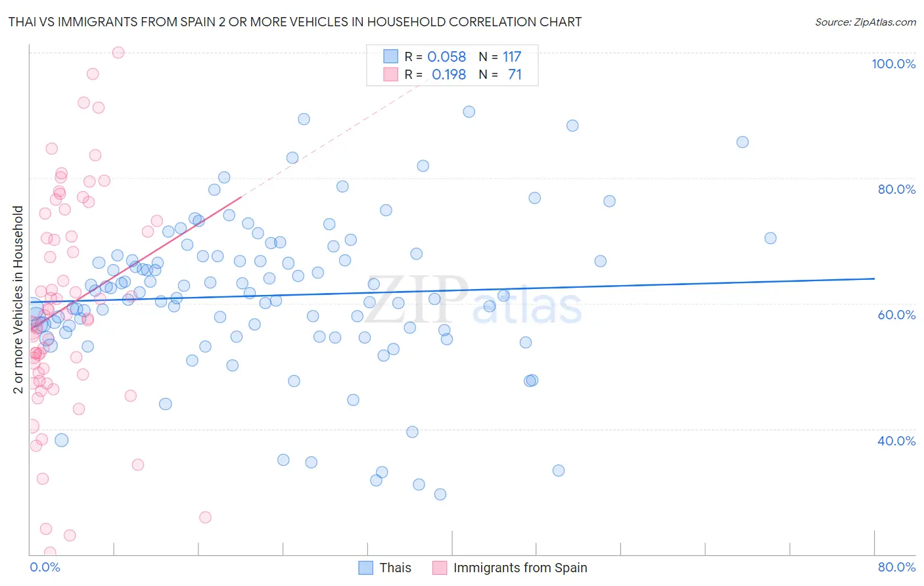
Task: Click the R value 0.198 in legend
Action: pyautogui.click(x=448, y=74)
